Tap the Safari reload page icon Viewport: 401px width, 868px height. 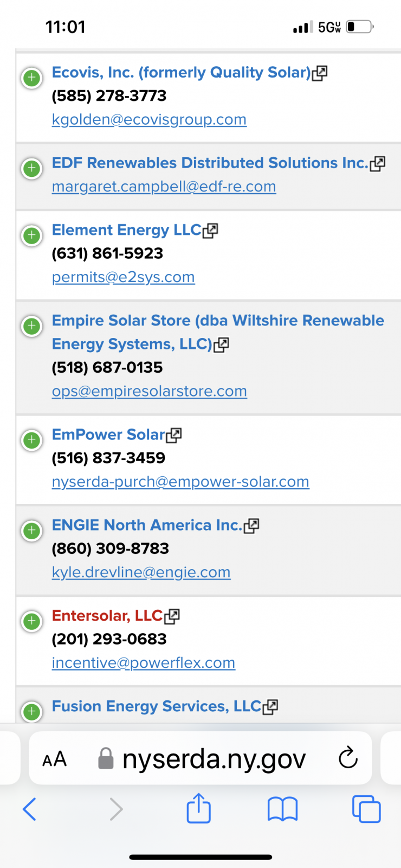348,758
